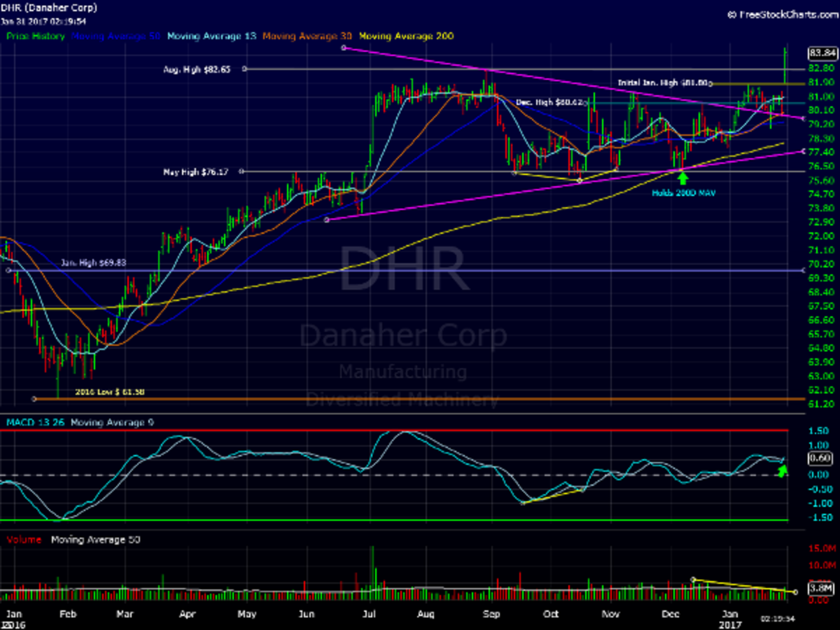Click the Jan 31 2017 timestamp under the title

pyautogui.click(x=44, y=21)
